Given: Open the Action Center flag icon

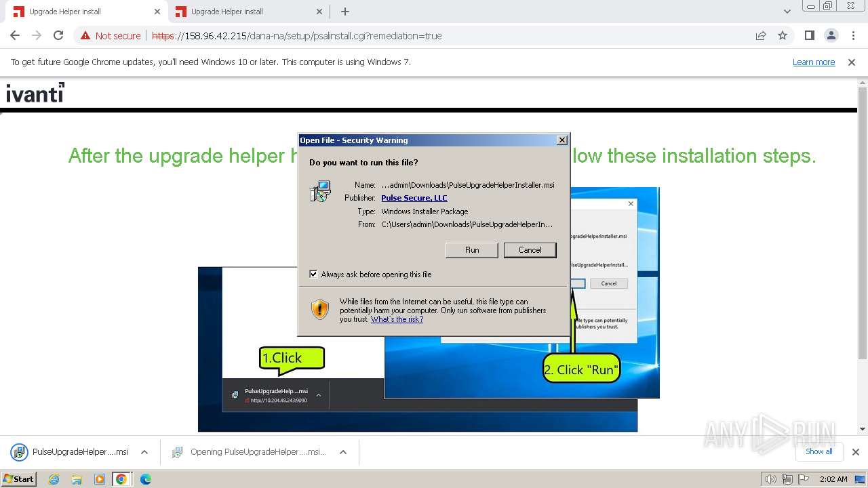Looking at the screenshot, I should click(x=804, y=479).
